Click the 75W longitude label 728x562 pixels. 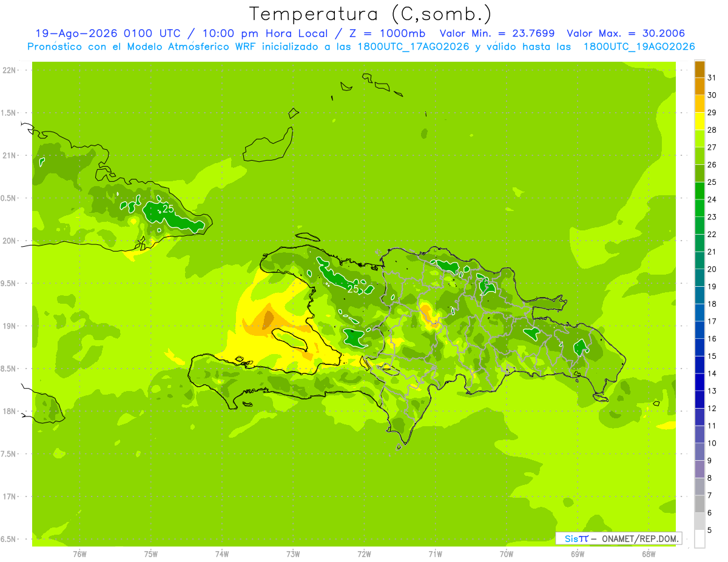click(150, 554)
